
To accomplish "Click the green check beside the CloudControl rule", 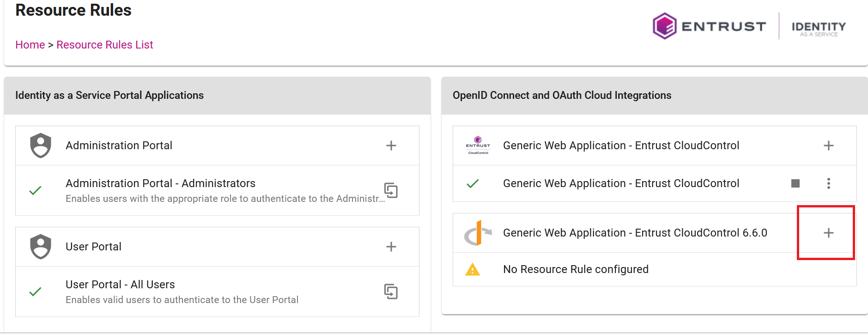I will pos(473,183).
